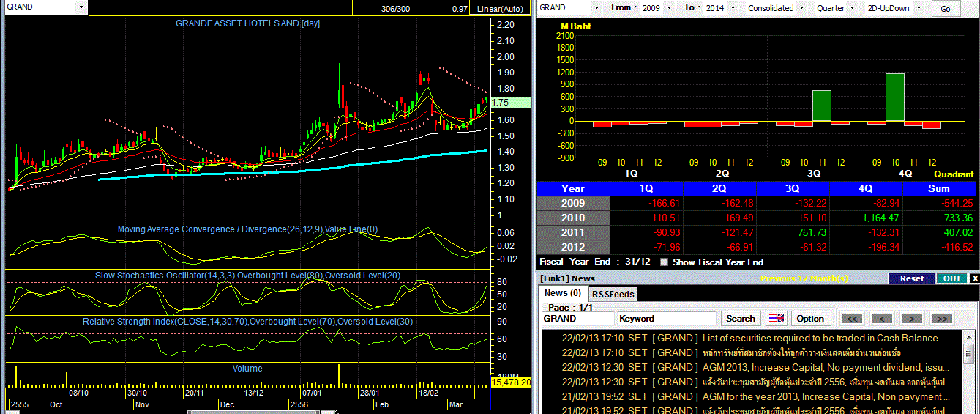The height and width of the screenshot is (414, 980).
Task: Expand the financials symbol GRAND dropdown
Action: pos(596,7)
